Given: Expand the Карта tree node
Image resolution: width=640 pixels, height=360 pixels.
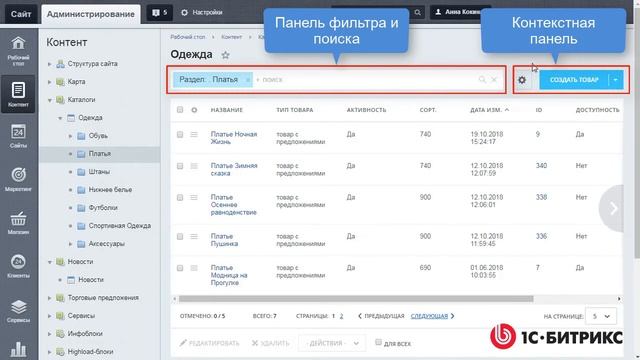Looking at the screenshot, I should (x=50, y=82).
